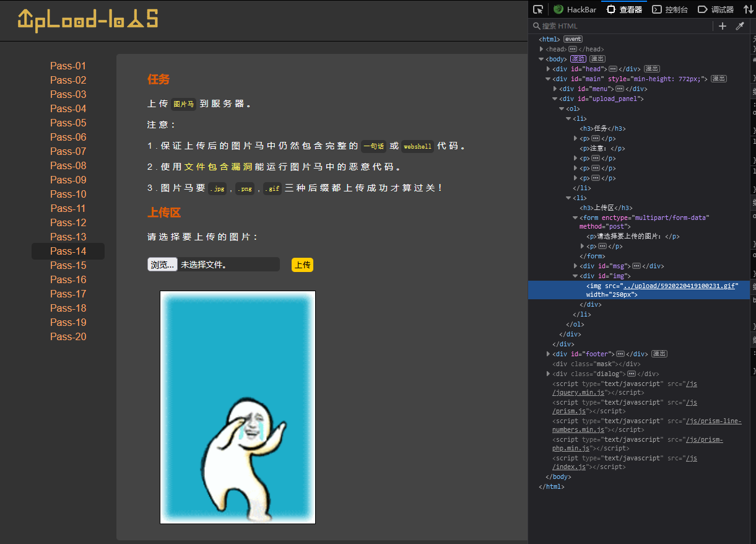Go to Pass-05 level

tap(68, 123)
